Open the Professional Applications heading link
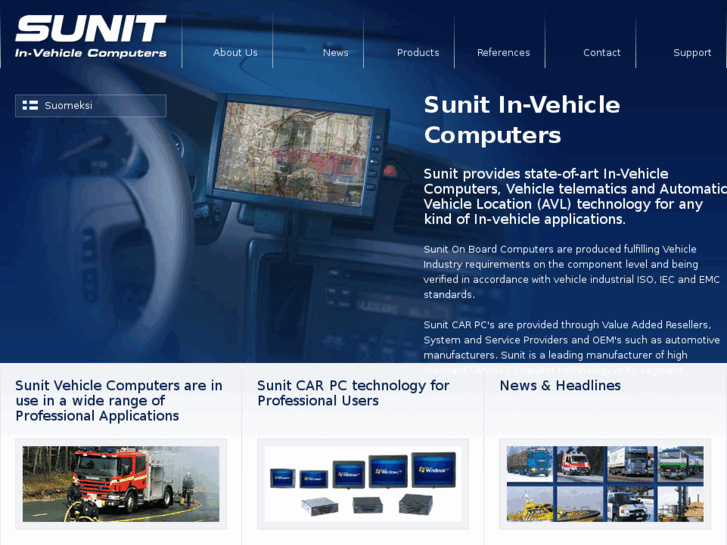727x545 pixels. [x=119, y=400]
